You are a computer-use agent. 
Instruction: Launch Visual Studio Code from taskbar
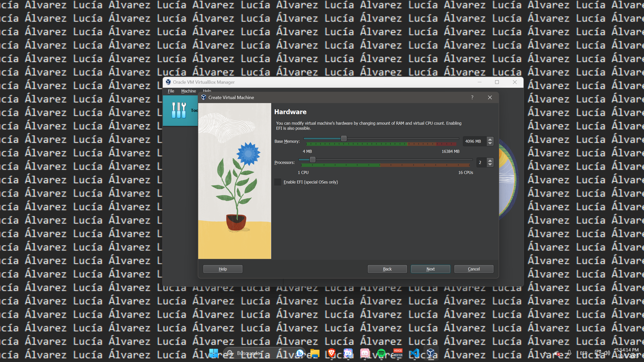[x=414, y=353]
